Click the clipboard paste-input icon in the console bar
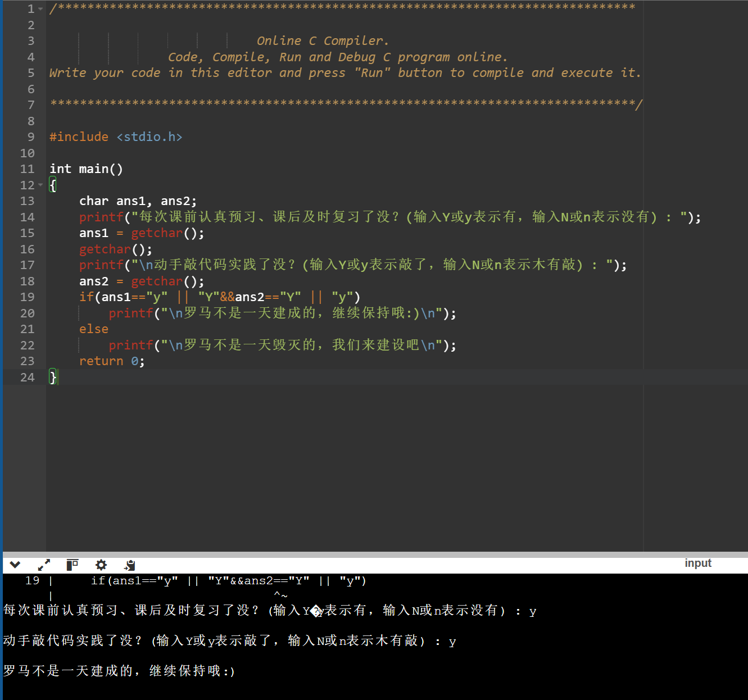Viewport: 748px width, 700px height. point(130,565)
